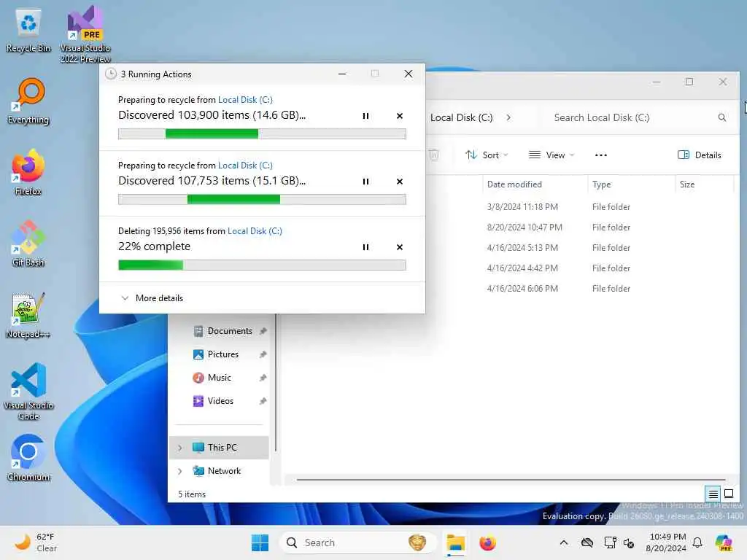Open Local Disk (C:) link in second action
The width and height of the screenshot is (747, 560).
pyautogui.click(x=245, y=166)
